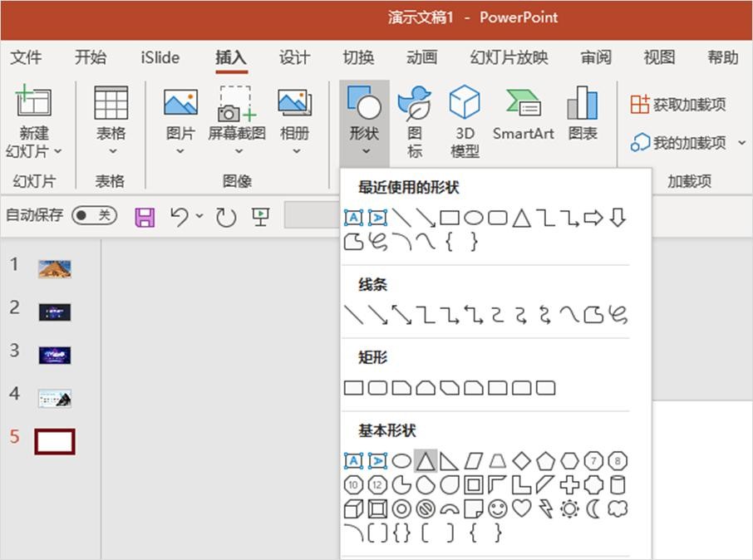
Task: Switch to the 设计 tab
Action: [x=294, y=57]
